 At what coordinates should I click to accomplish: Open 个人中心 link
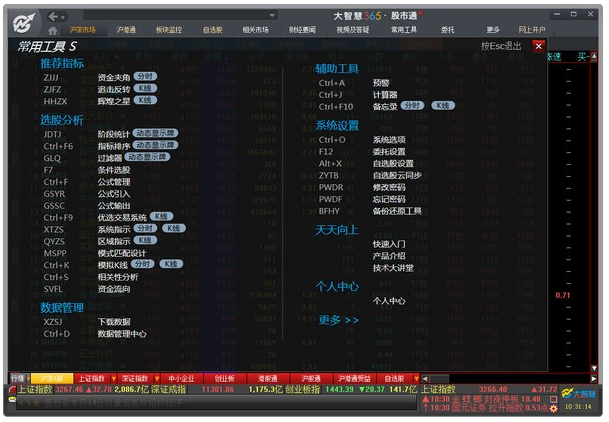pyautogui.click(x=389, y=301)
